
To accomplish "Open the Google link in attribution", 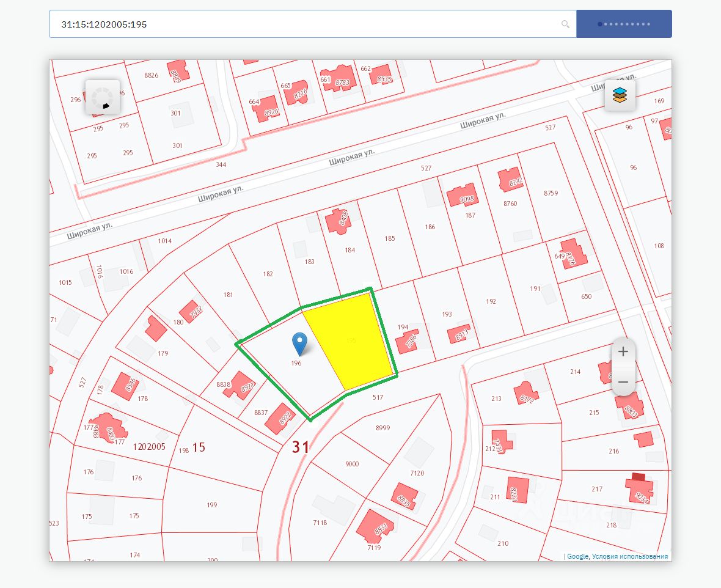I will tap(577, 556).
